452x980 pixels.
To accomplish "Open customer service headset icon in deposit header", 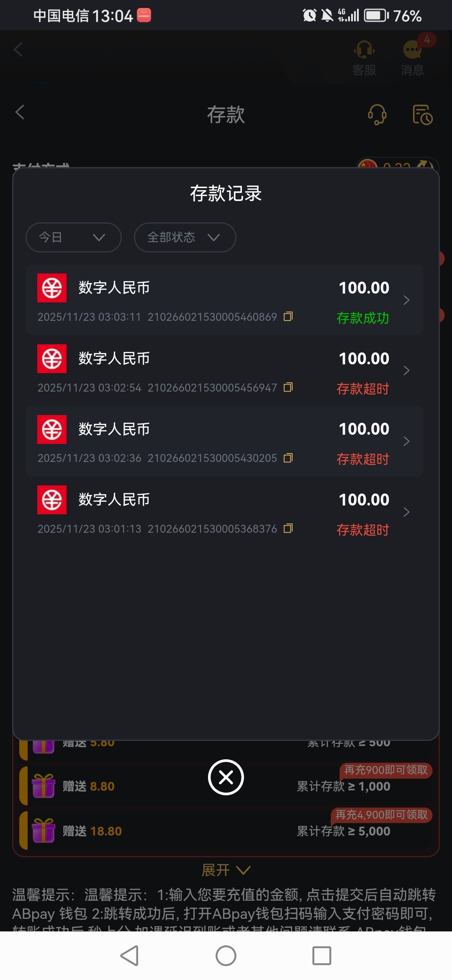I will [x=377, y=114].
